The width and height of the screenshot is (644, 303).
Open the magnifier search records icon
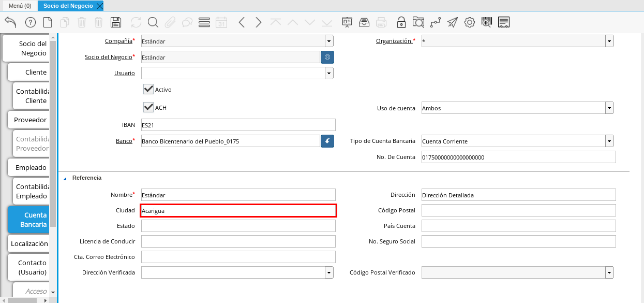click(153, 22)
